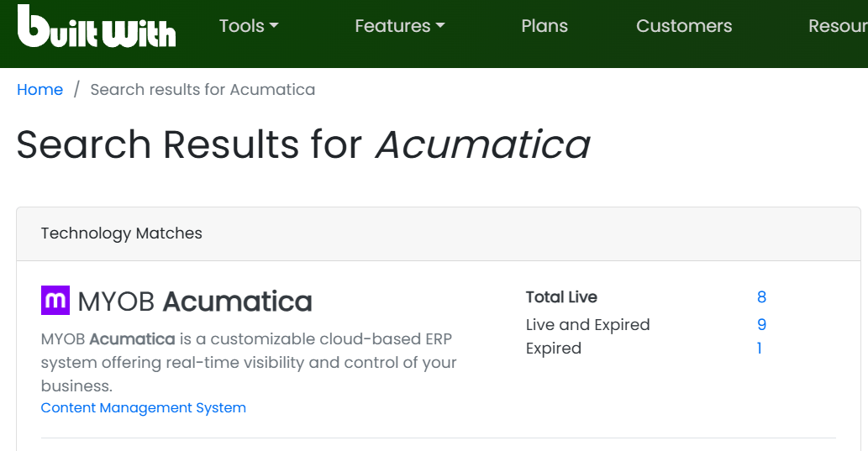Open the Customers nav item
868x451 pixels.
(684, 26)
